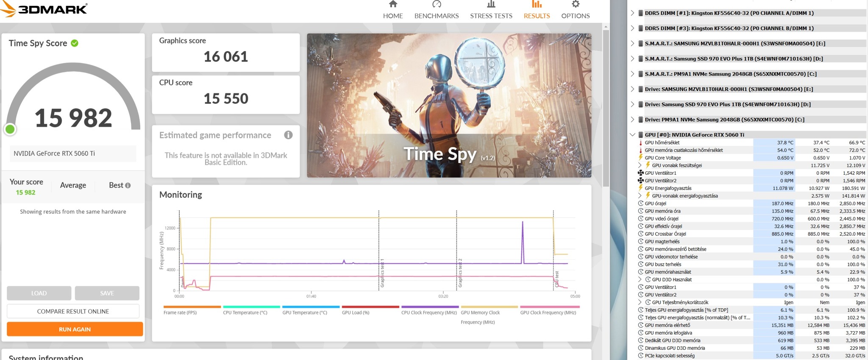Image resolution: width=868 pixels, height=360 pixels.
Task: Open the OPTIONS tab
Action: point(576,16)
